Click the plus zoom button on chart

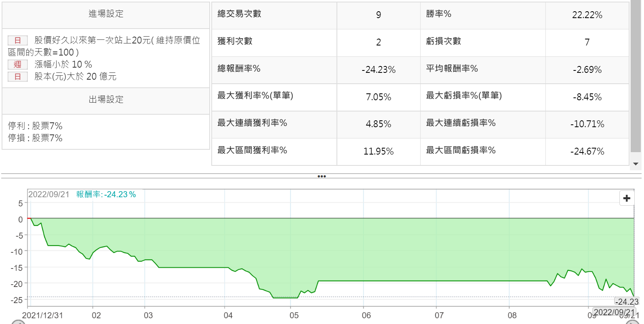pos(626,198)
